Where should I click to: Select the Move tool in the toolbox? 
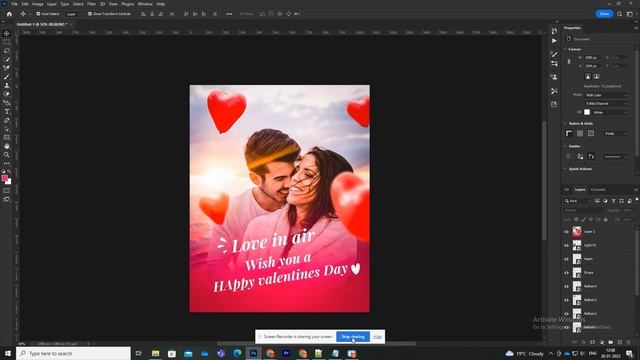coord(7,33)
